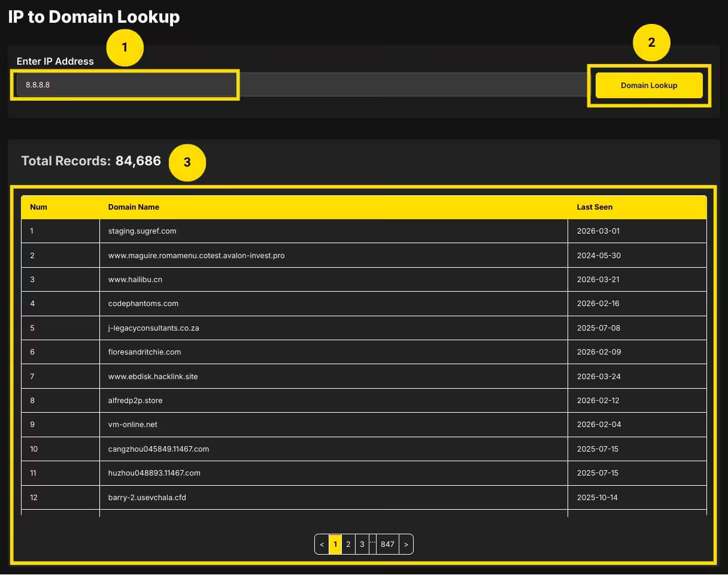Screen dimensions: 728x575
Task: Click the pagination ellipsis between 3 and 847
Action: tap(372, 544)
